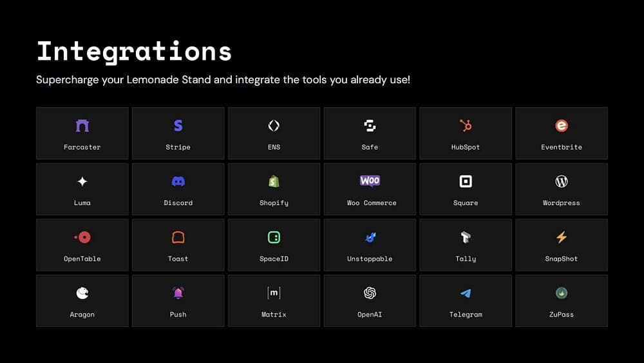Click the Stripe label text

tap(178, 147)
